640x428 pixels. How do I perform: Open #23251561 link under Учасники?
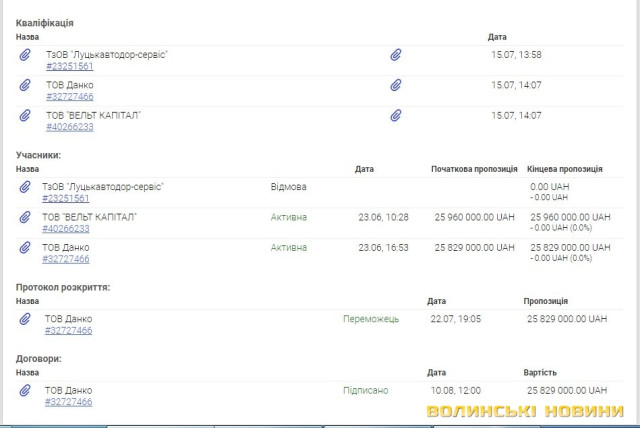pos(66,198)
